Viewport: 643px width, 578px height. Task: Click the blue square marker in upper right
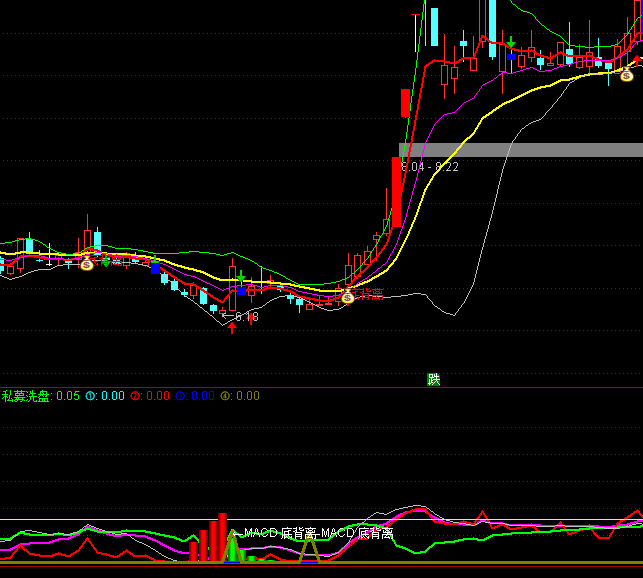(511, 57)
